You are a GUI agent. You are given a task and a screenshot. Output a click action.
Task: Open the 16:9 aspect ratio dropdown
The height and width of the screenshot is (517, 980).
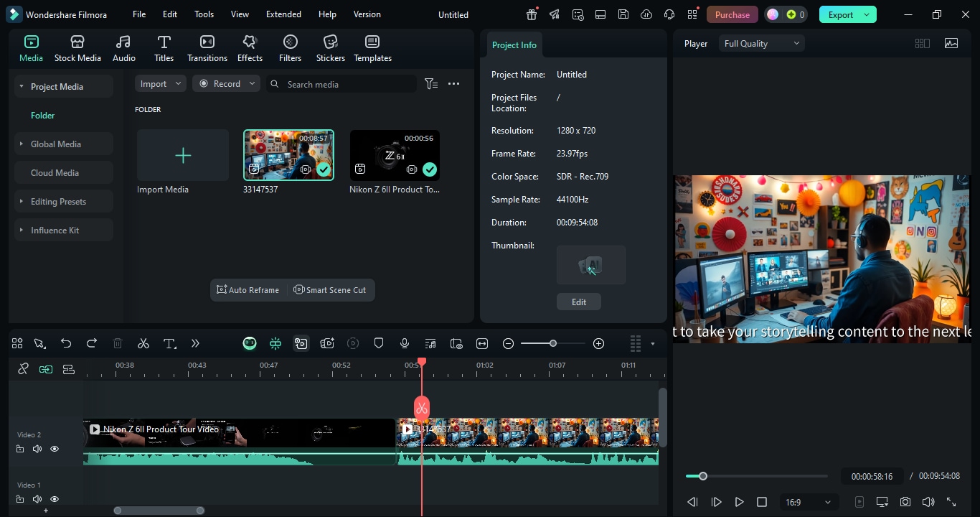808,502
